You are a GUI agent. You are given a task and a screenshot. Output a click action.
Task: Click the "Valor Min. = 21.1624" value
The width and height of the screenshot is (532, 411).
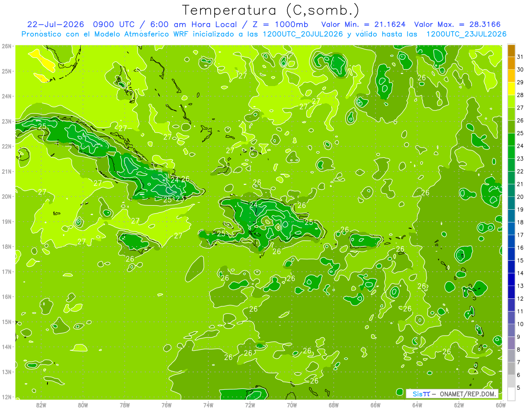(363, 24)
